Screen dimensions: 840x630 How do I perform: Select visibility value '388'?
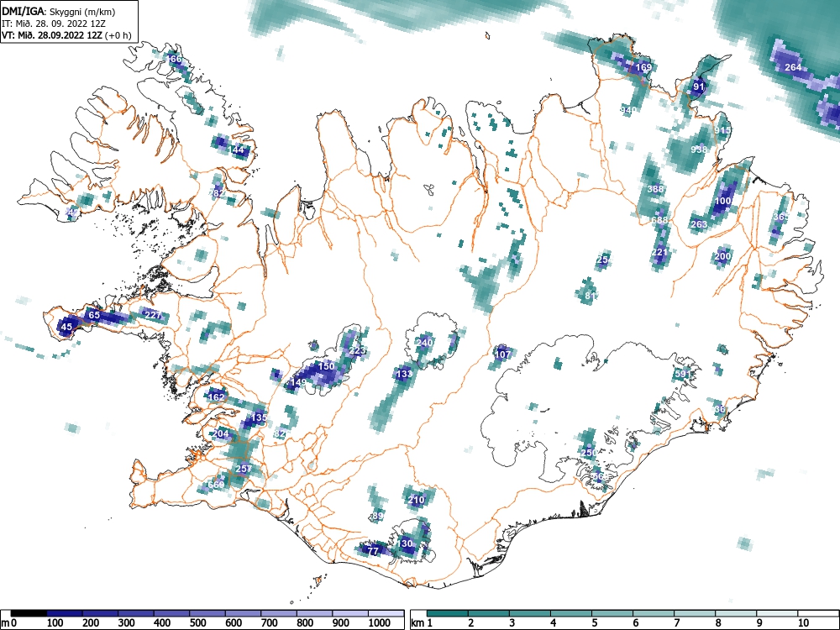(x=655, y=188)
